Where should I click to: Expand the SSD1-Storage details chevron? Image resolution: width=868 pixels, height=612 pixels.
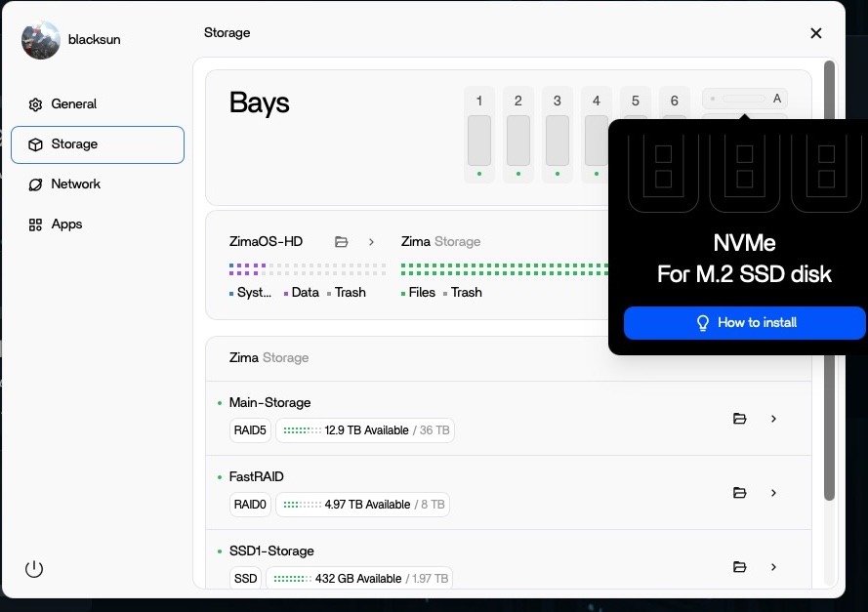pos(773,567)
